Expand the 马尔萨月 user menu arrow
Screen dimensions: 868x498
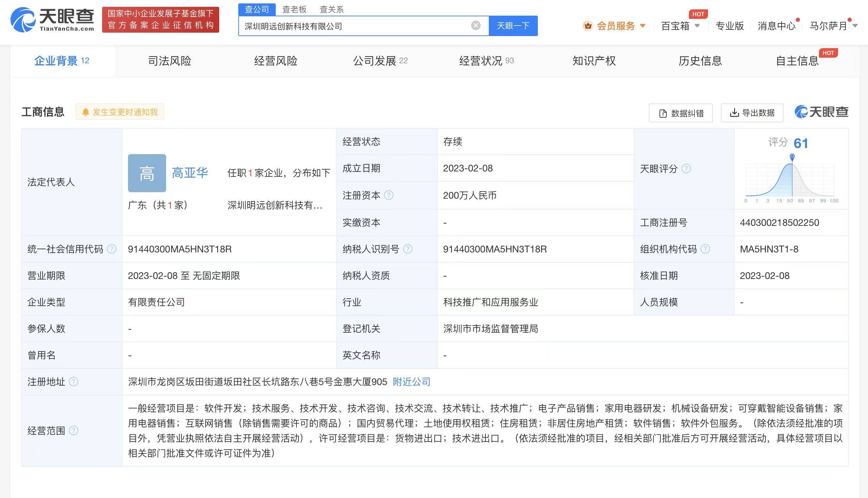point(855,26)
